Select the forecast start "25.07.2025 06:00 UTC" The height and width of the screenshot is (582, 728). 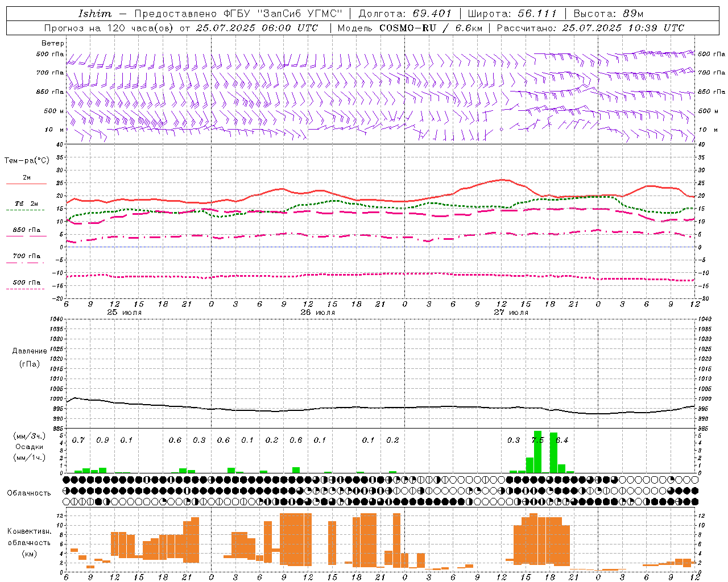point(258,28)
